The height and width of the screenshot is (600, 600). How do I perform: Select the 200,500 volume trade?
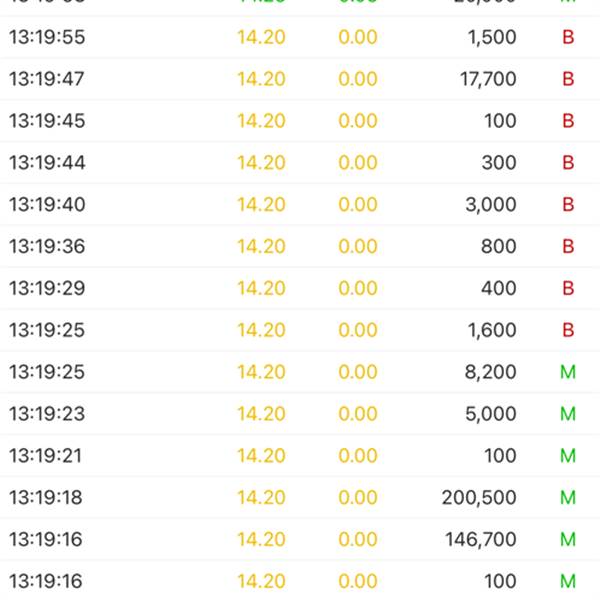click(x=479, y=498)
